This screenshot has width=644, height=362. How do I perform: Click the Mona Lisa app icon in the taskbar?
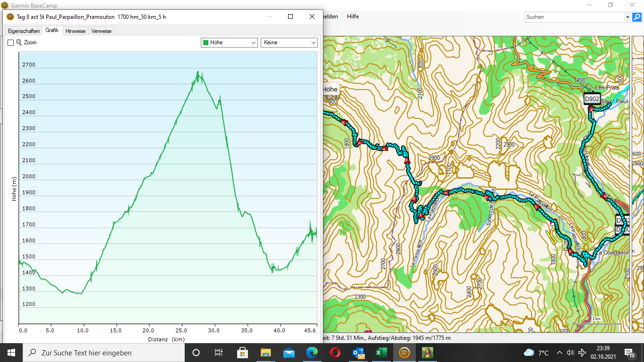428,353
